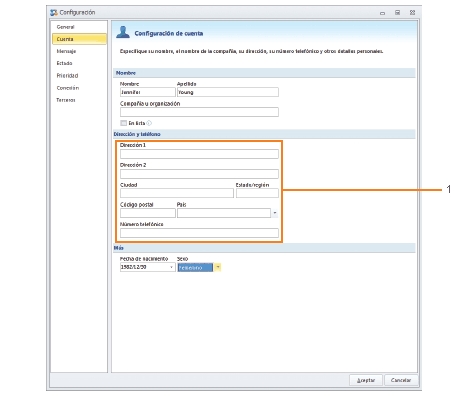Click the Cancelar button
The height and width of the screenshot is (397, 468).
[x=401, y=380]
